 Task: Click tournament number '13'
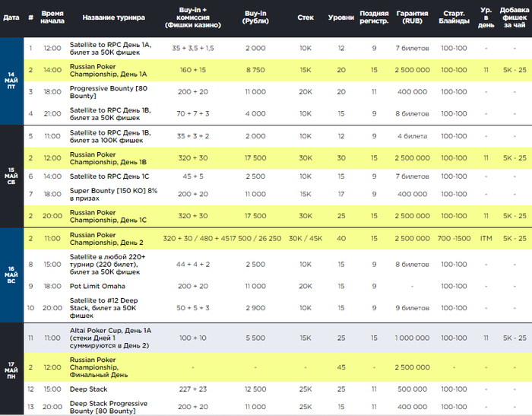(x=30, y=407)
